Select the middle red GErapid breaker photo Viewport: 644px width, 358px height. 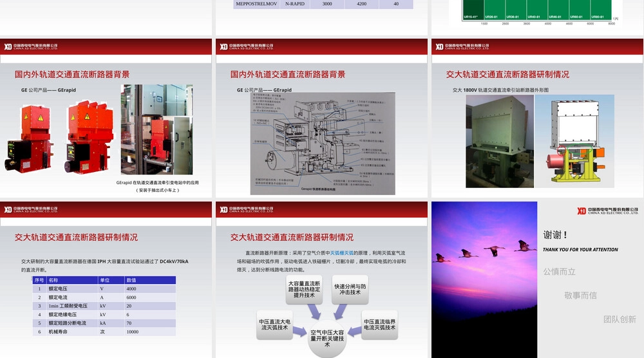point(88,137)
